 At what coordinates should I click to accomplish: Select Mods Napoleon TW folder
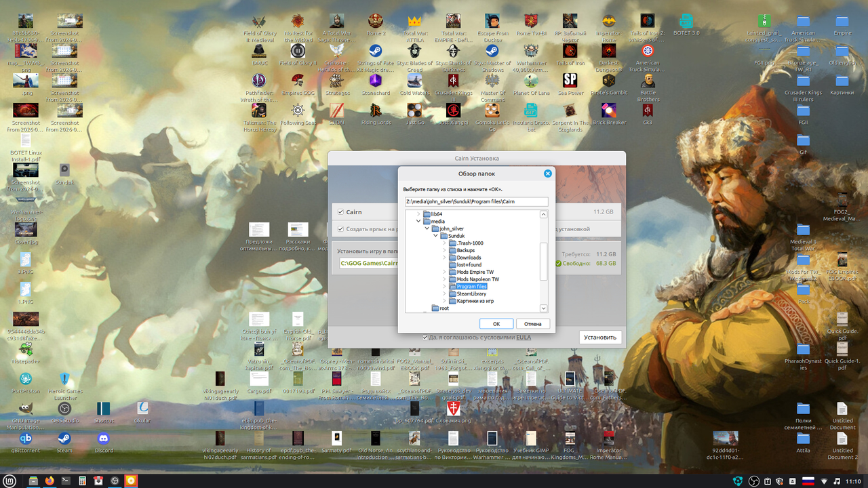(x=477, y=279)
